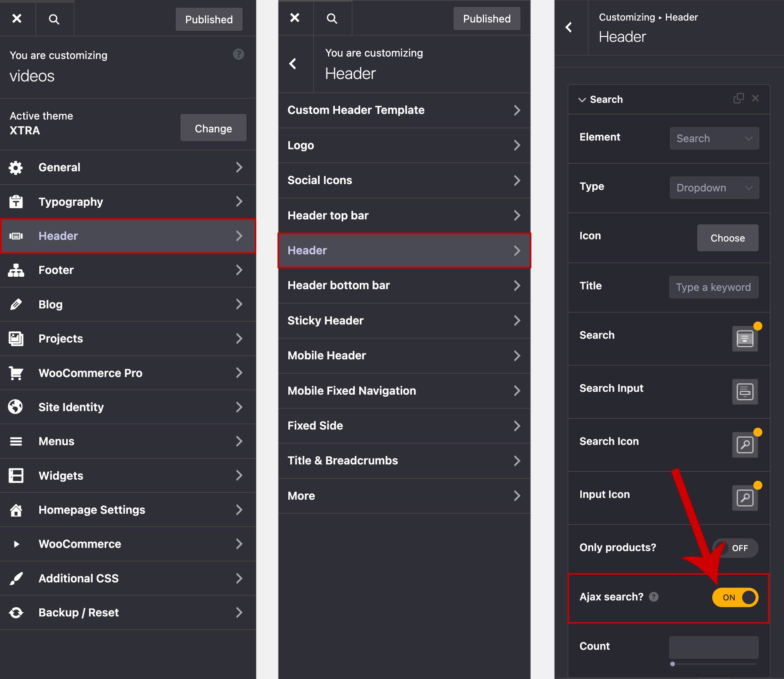Click the help icon beside Ajax search
784x679 pixels.
coord(654,597)
